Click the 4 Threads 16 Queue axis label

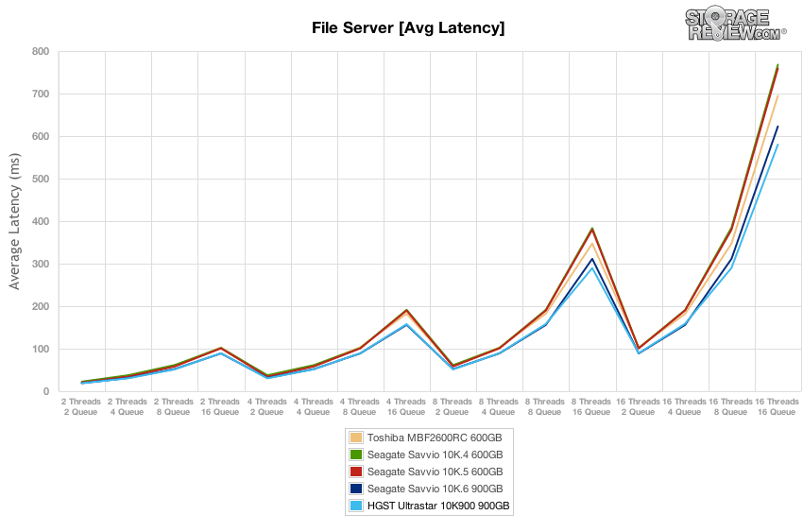click(406, 406)
